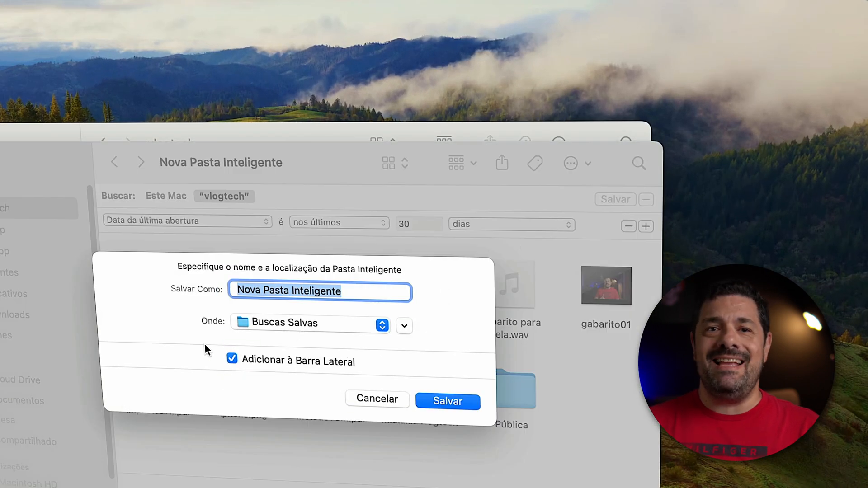The height and width of the screenshot is (488, 868).
Task: Open the group-by grid icon menu
Action: point(456,163)
